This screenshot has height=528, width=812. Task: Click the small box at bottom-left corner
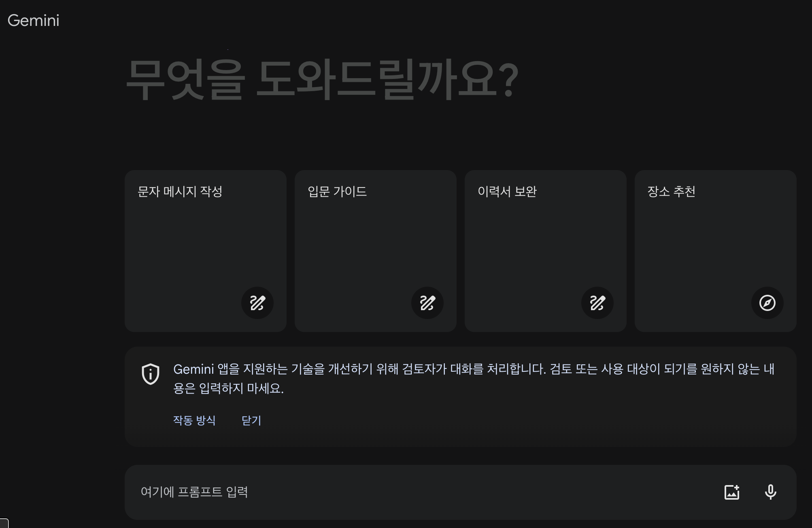[x=4, y=523]
